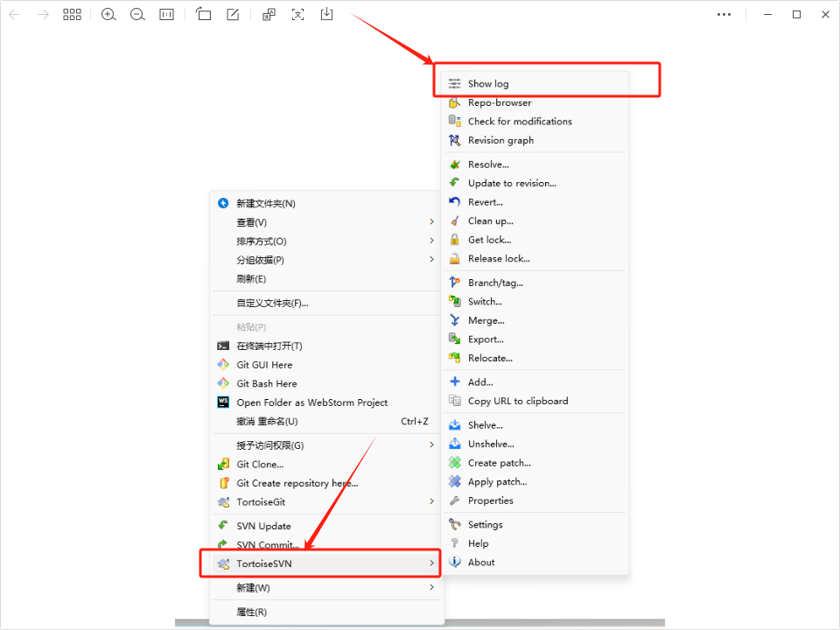Click the Get lock padlock icon
The width and height of the screenshot is (840, 630).
(454, 240)
